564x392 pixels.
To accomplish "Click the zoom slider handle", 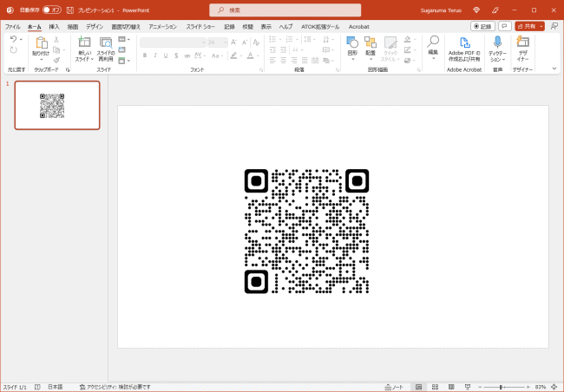I will click(501, 387).
